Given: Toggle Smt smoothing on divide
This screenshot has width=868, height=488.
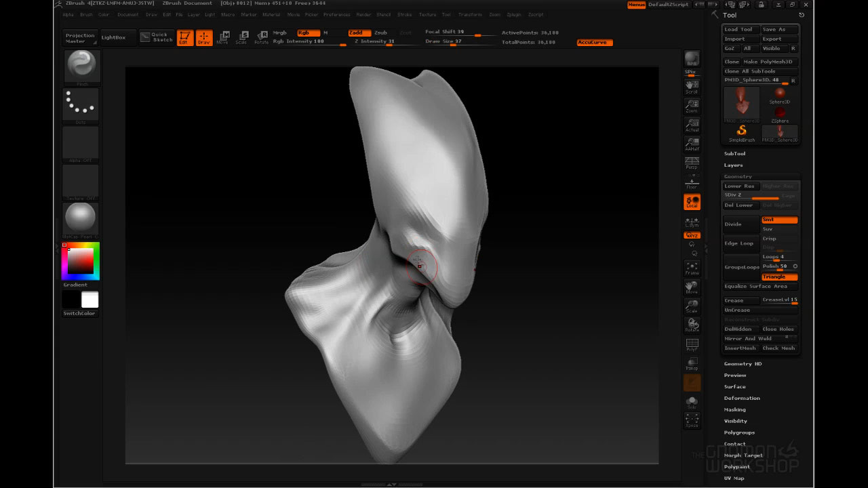Looking at the screenshot, I should [779, 220].
